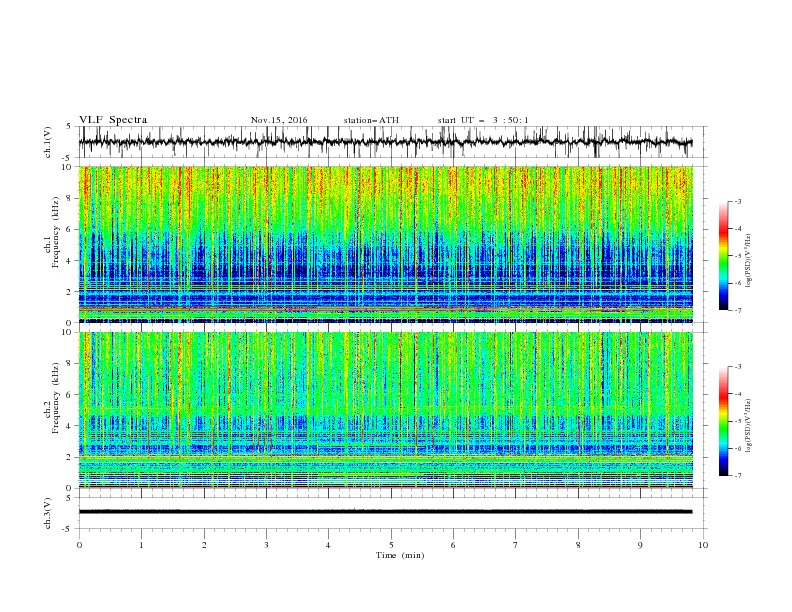Click the time axis end label "10"

click(703, 545)
